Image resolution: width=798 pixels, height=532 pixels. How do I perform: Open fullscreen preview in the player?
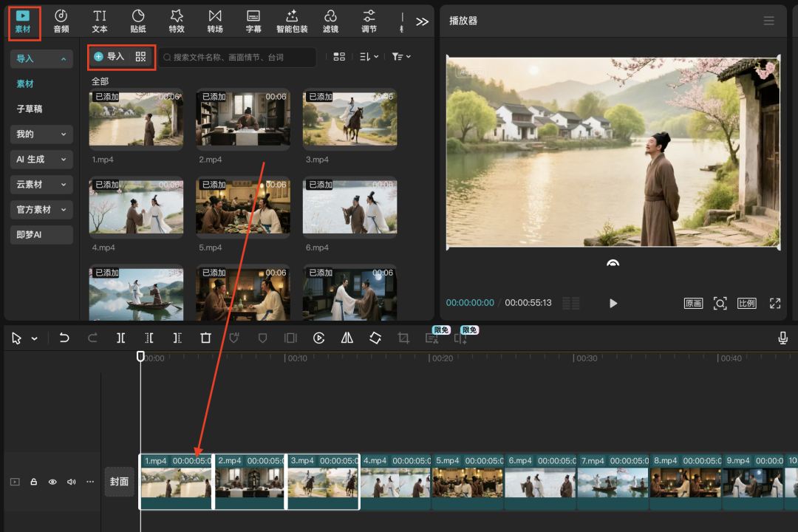point(774,303)
